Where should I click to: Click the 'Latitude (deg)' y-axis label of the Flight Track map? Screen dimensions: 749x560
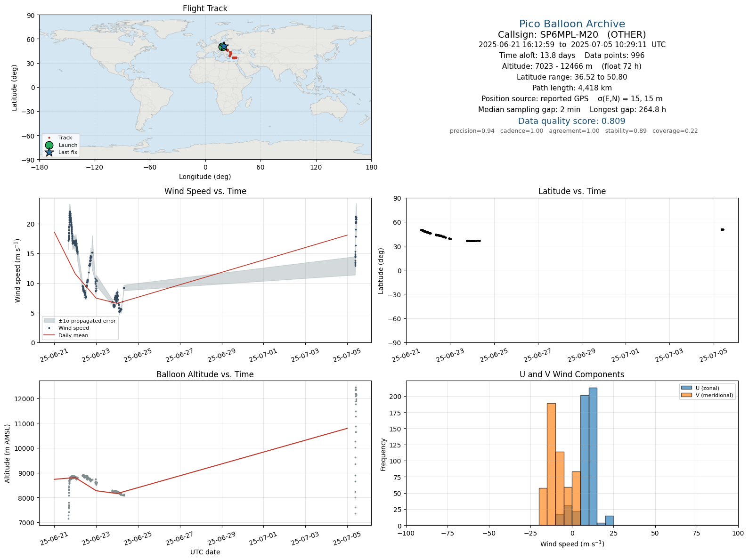15,88
